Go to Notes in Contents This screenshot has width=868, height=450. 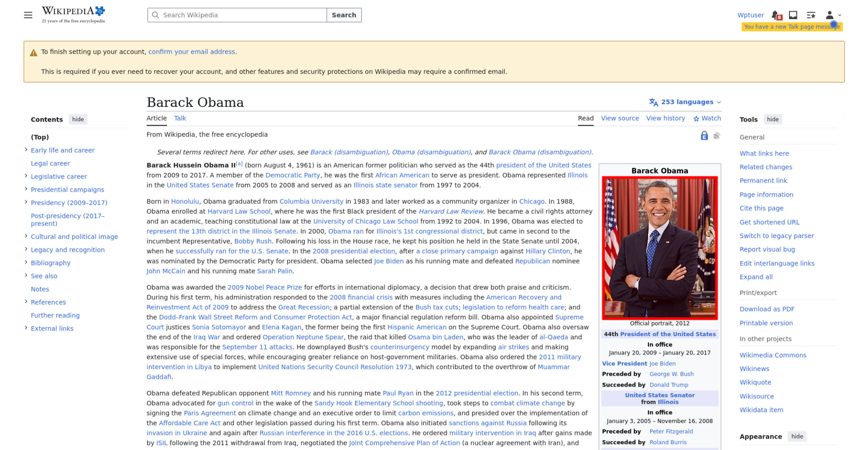coord(40,289)
